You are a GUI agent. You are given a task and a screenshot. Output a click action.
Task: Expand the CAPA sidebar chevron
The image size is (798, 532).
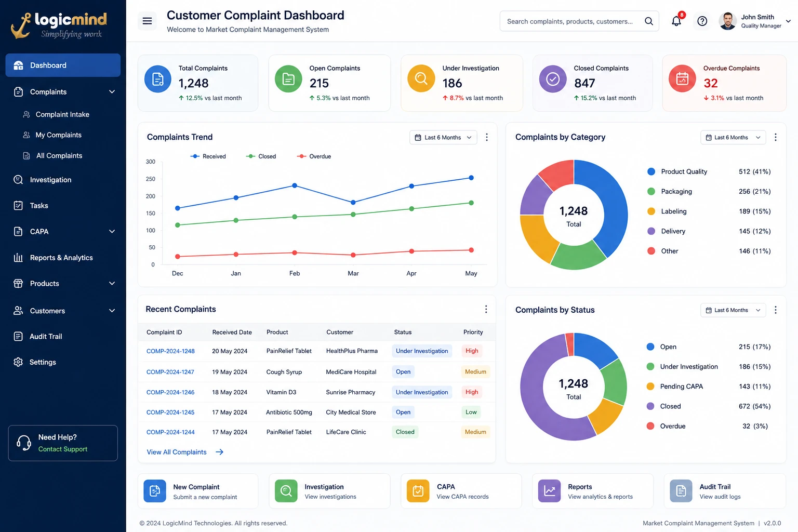pyautogui.click(x=112, y=232)
